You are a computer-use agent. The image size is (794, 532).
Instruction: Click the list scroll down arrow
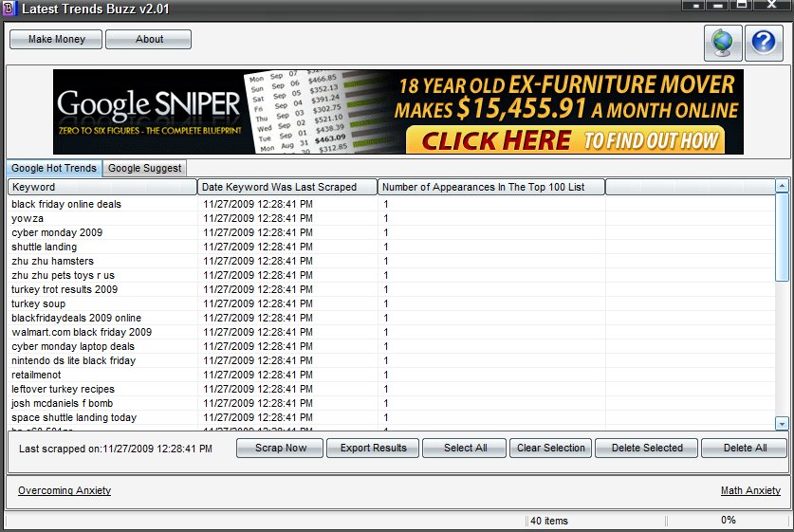782,423
